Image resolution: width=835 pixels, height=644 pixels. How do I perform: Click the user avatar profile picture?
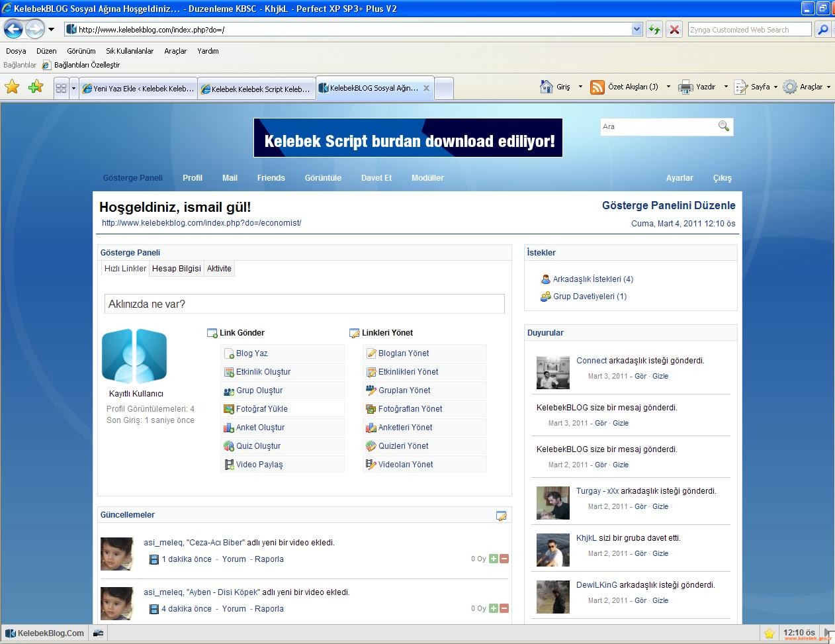(134, 356)
